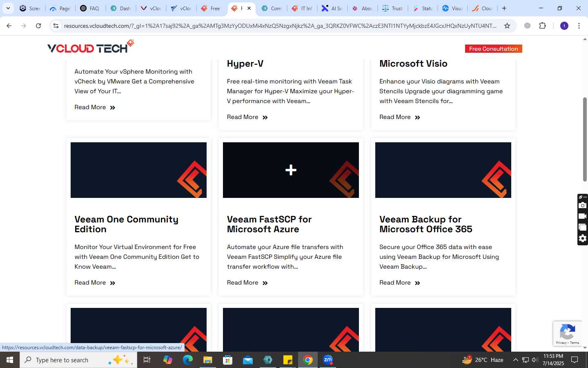Open Mail app from taskbar

(x=248, y=360)
